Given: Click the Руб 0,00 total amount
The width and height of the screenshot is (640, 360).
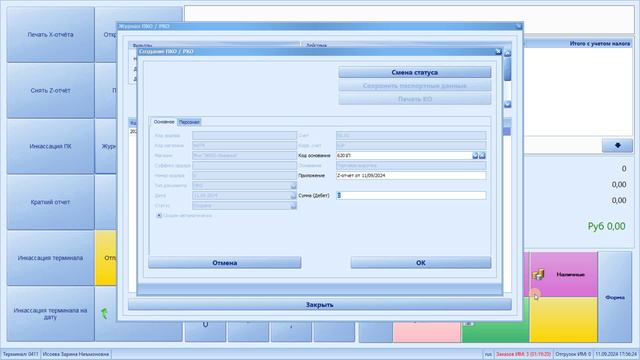Looking at the screenshot, I should [x=606, y=226].
